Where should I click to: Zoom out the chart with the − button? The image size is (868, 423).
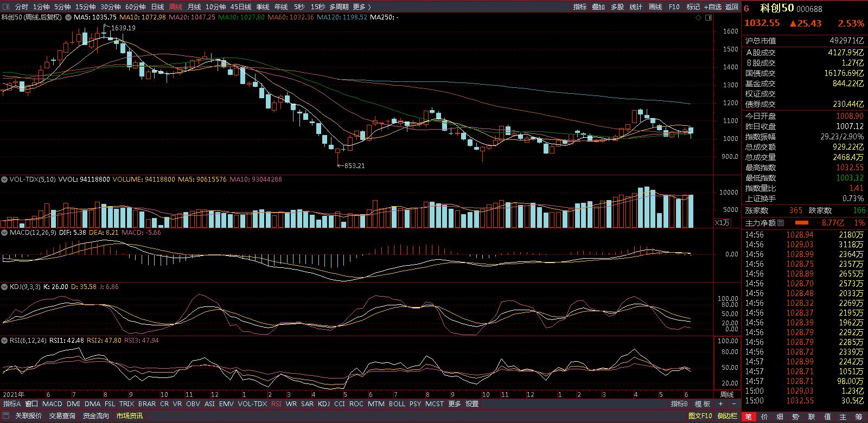click(x=733, y=404)
